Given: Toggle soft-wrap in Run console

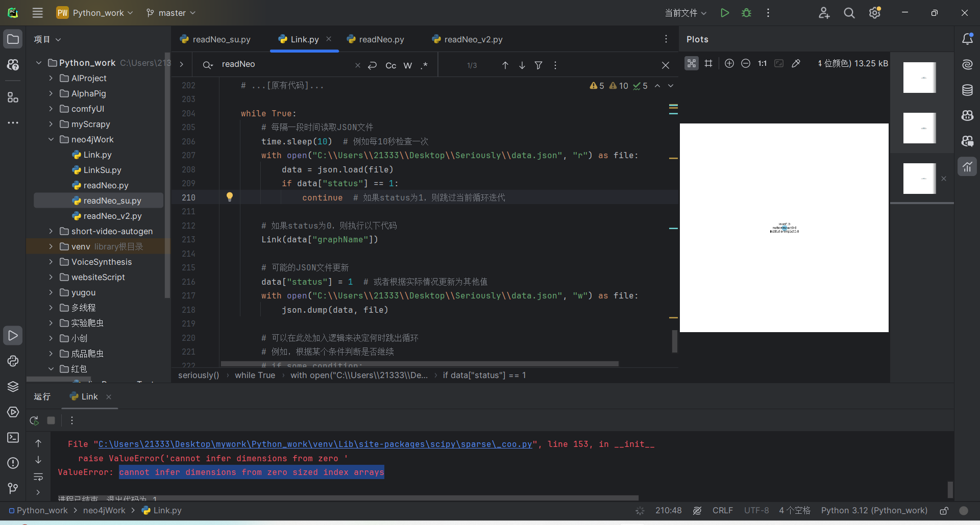Looking at the screenshot, I should (x=38, y=477).
